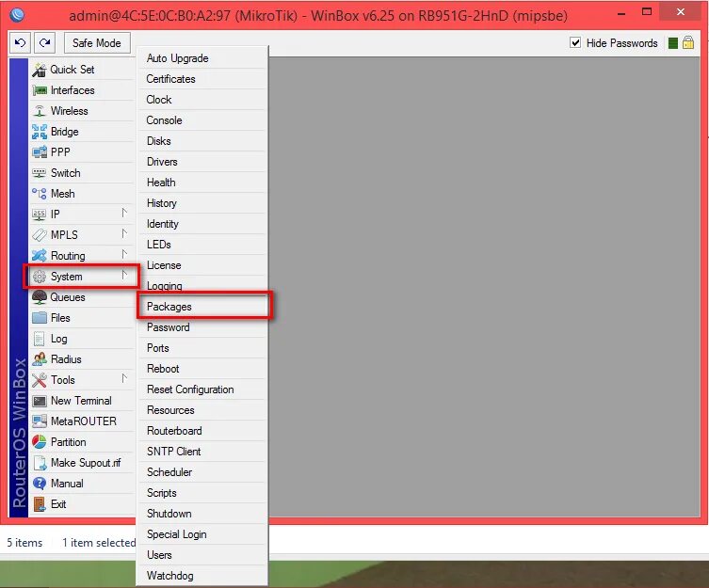Viewport: 709px width, 588px height.
Task: Select Packages from the System menu
Action: point(202,307)
